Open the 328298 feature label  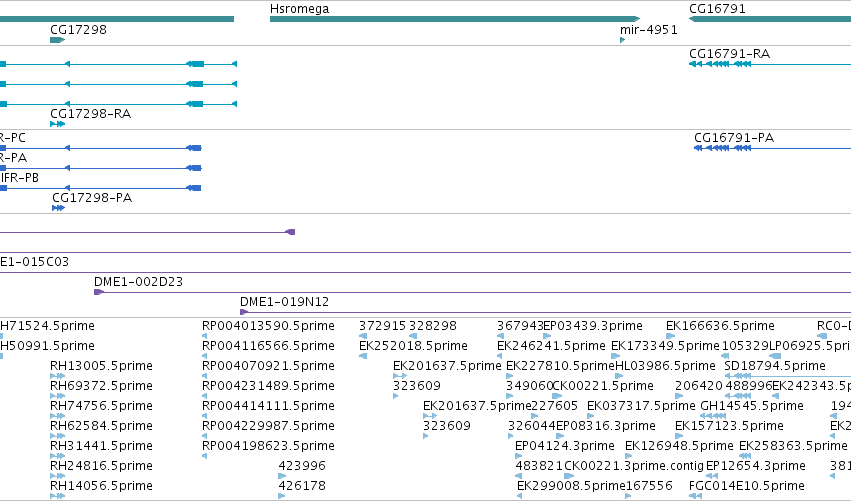pos(433,326)
